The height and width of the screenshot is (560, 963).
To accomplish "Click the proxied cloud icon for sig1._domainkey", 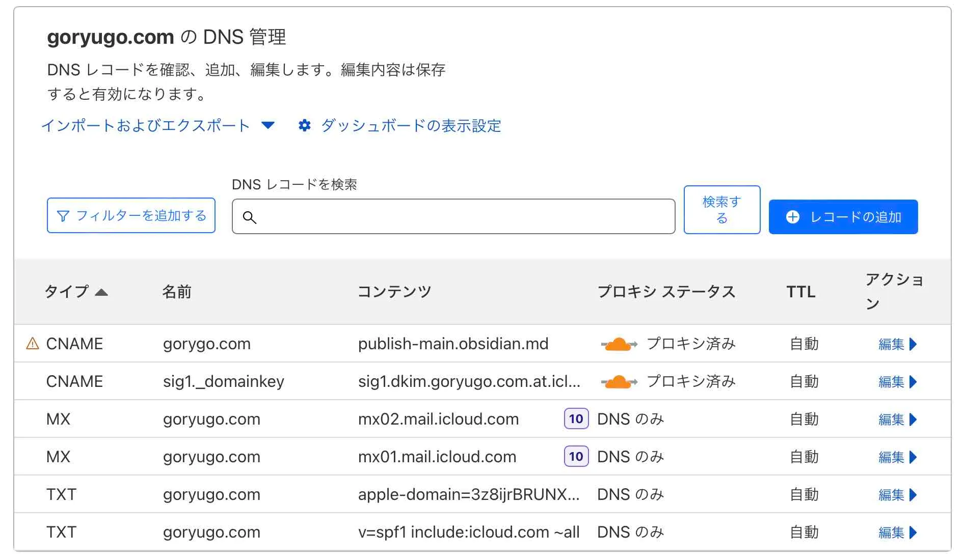I will (x=619, y=382).
